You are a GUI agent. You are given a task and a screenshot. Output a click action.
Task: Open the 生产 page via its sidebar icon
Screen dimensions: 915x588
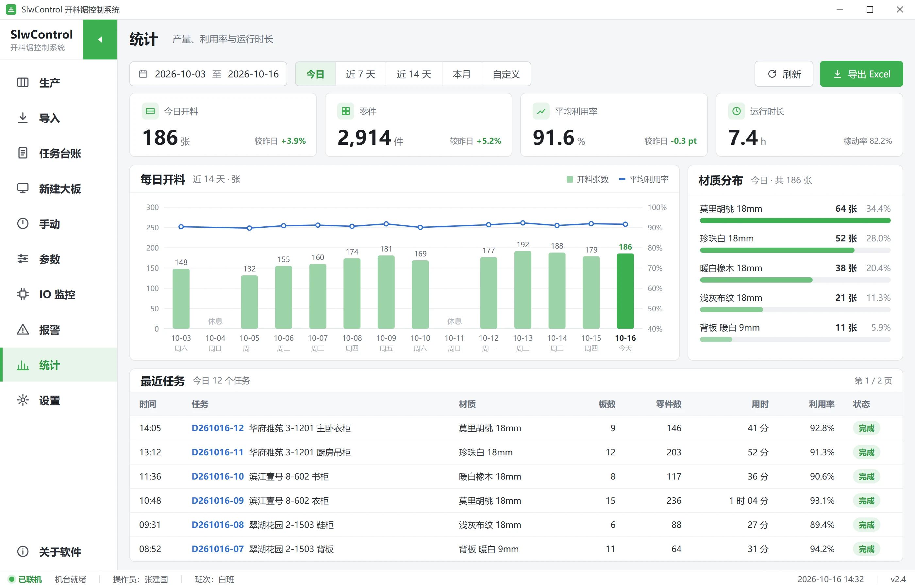[23, 82]
